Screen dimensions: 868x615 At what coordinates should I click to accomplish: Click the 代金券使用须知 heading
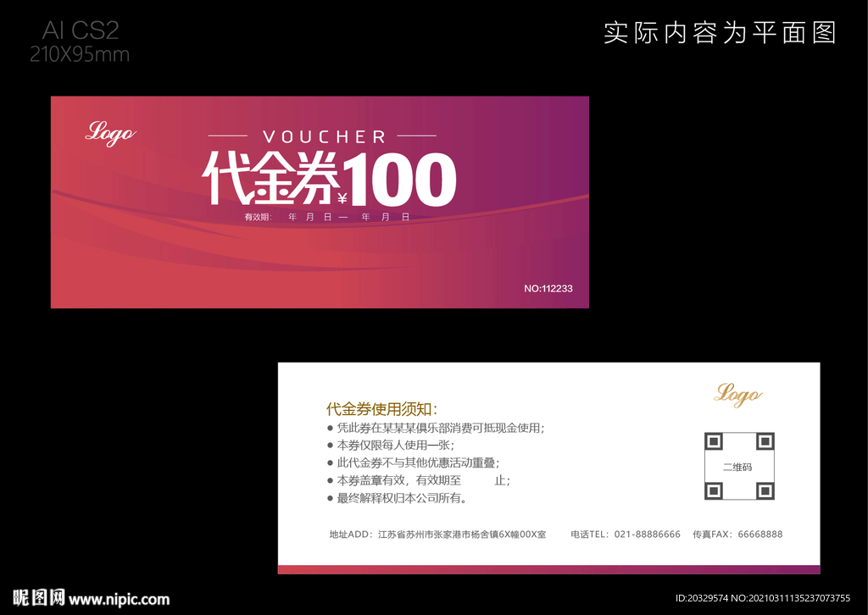point(381,408)
